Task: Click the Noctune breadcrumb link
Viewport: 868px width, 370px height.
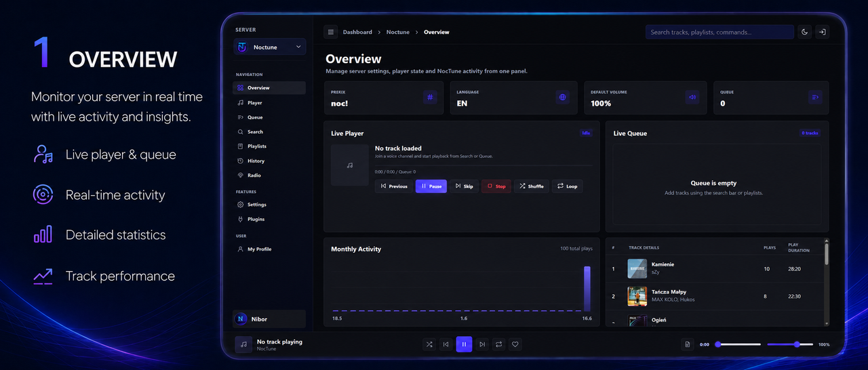Action: click(398, 32)
